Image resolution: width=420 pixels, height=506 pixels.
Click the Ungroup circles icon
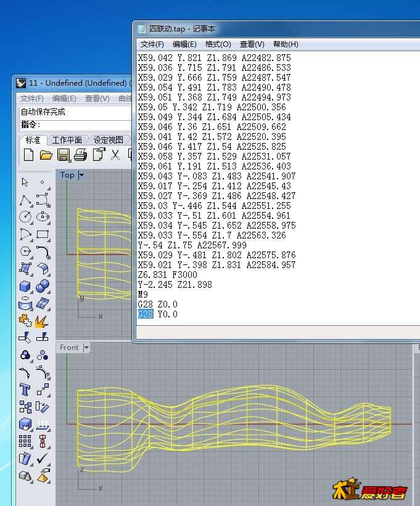pyautogui.click(x=43, y=355)
